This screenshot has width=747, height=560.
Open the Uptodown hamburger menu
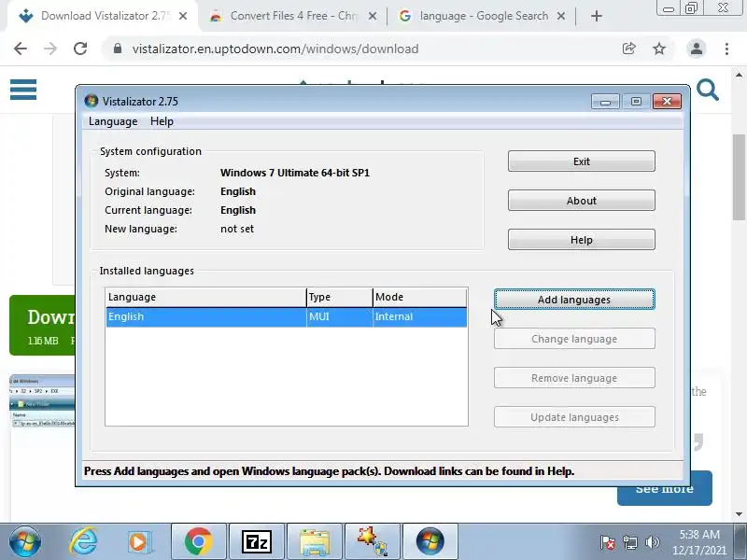click(x=23, y=90)
